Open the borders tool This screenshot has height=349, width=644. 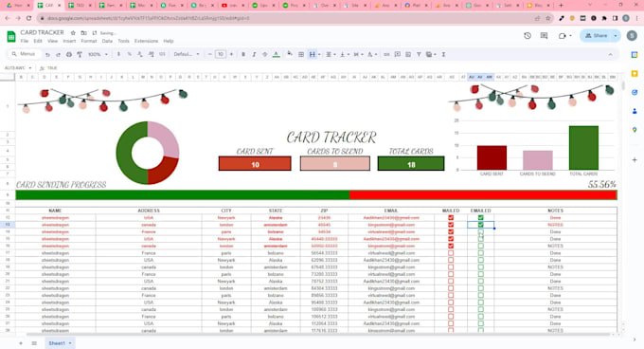pyautogui.click(x=301, y=54)
